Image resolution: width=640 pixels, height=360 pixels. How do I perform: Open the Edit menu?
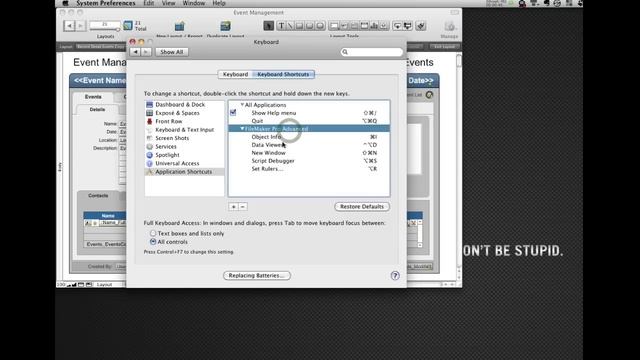click(149, 3)
